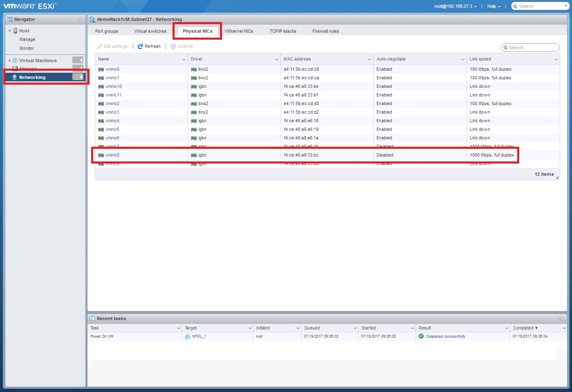This screenshot has width=572, height=392.
Task: Click the Actions button label
Action: point(185,47)
